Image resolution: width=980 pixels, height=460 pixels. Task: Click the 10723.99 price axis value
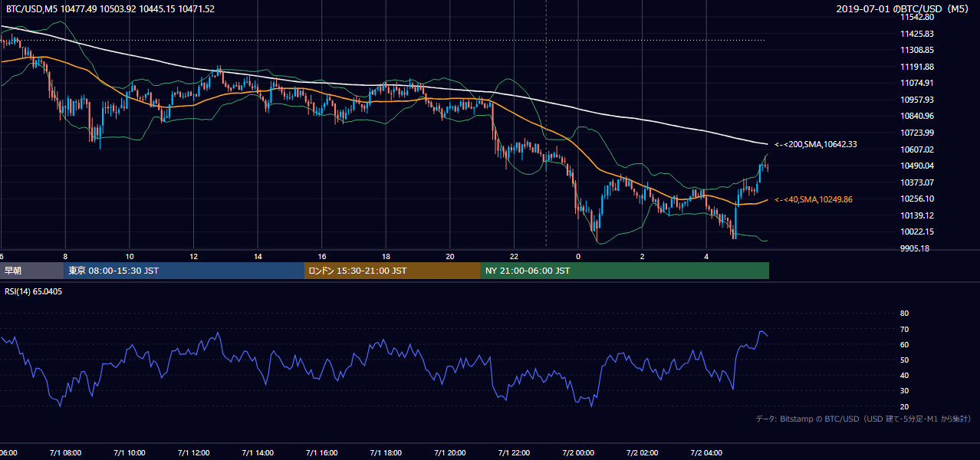pyautogui.click(x=917, y=133)
